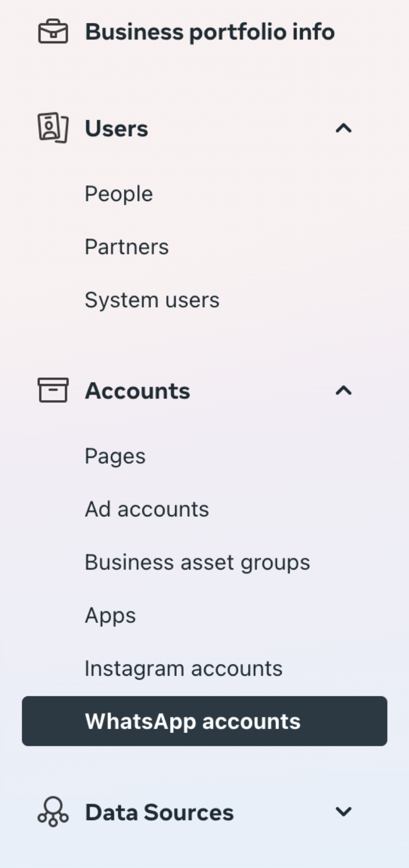Click the archive box icon next to Accounts

(x=53, y=390)
